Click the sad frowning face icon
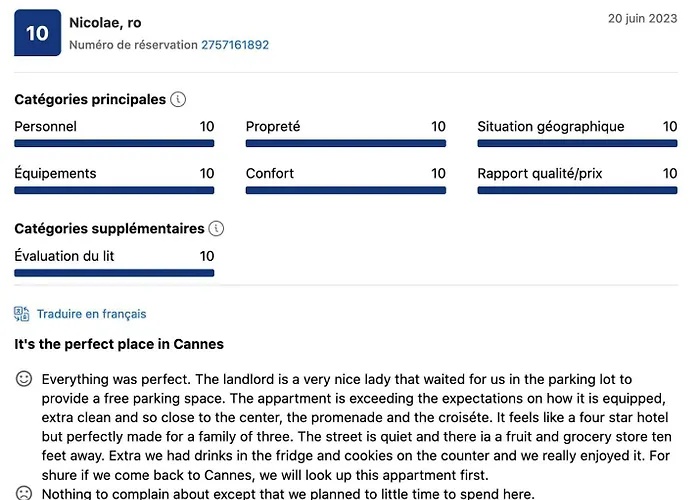 click(24, 492)
